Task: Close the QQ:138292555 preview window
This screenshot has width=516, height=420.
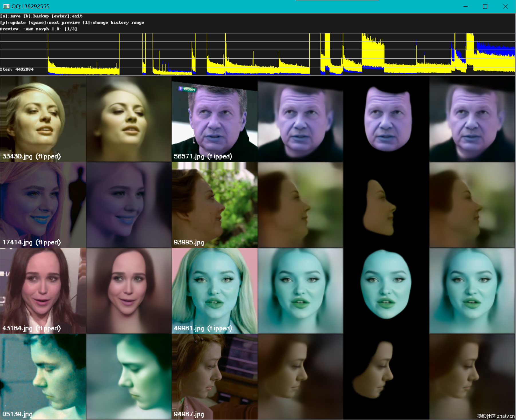Action: [505, 6]
